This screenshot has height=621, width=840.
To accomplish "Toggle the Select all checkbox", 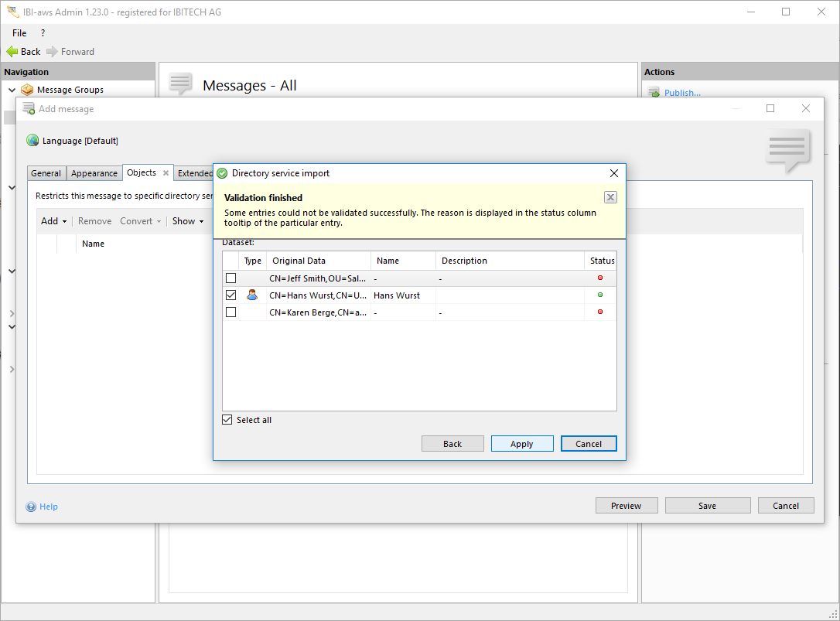I will (227, 420).
